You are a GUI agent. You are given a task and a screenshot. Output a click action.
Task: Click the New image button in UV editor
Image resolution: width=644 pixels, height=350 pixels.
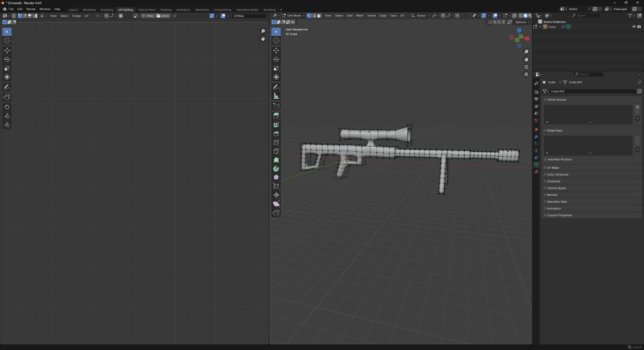pyautogui.click(x=149, y=16)
